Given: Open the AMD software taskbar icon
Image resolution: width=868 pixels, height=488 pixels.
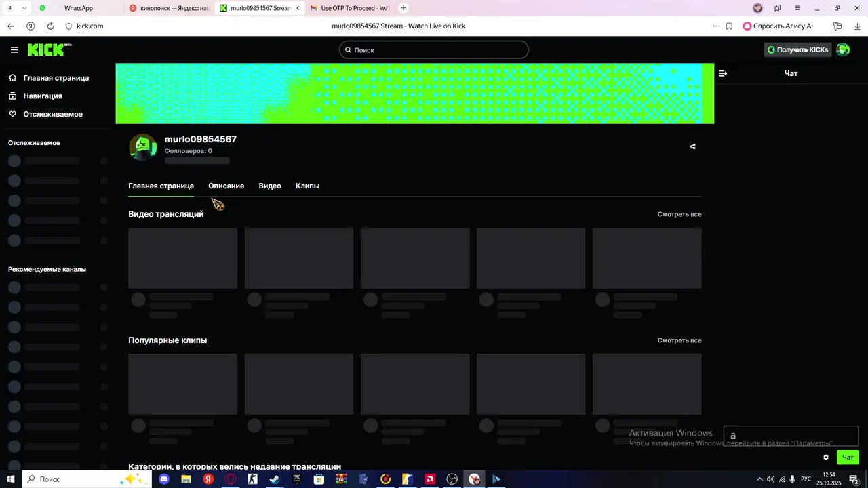Looking at the screenshot, I should [430, 479].
